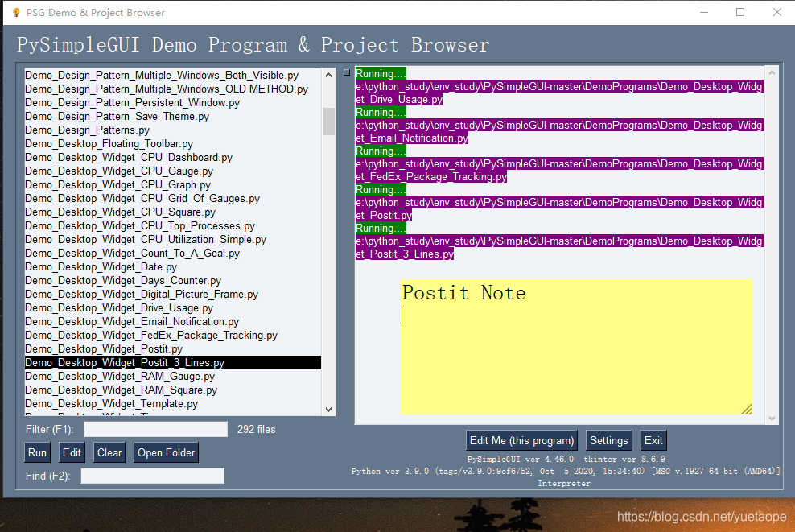Click the 'Postit Note' heading text

coord(464,293)
